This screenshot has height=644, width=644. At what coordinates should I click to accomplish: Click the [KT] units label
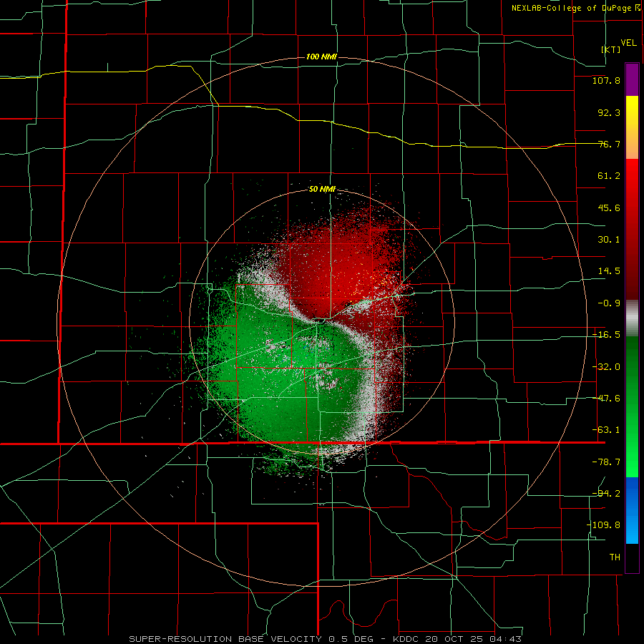[611, 49]
